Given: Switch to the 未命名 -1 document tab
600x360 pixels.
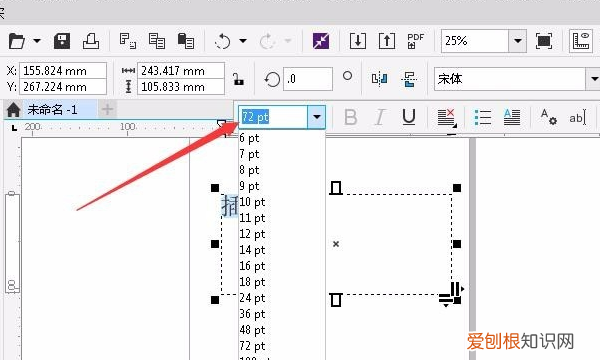Looking at the screenshot, I should (x=52, y=110).
